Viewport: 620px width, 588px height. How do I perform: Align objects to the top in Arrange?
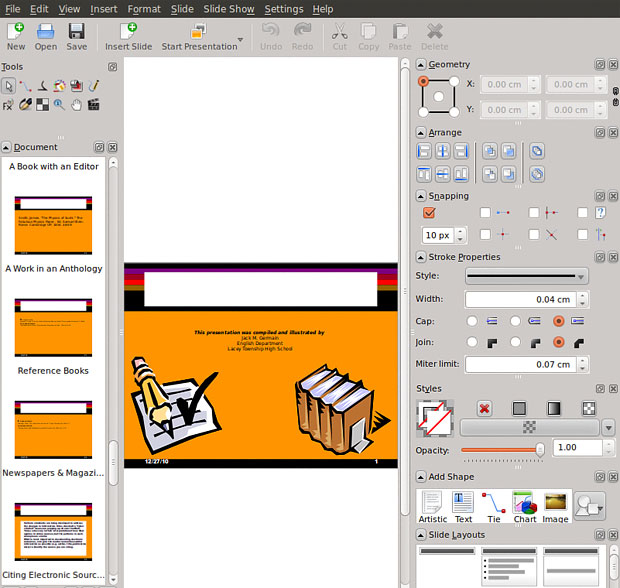(x=424, y=174)
